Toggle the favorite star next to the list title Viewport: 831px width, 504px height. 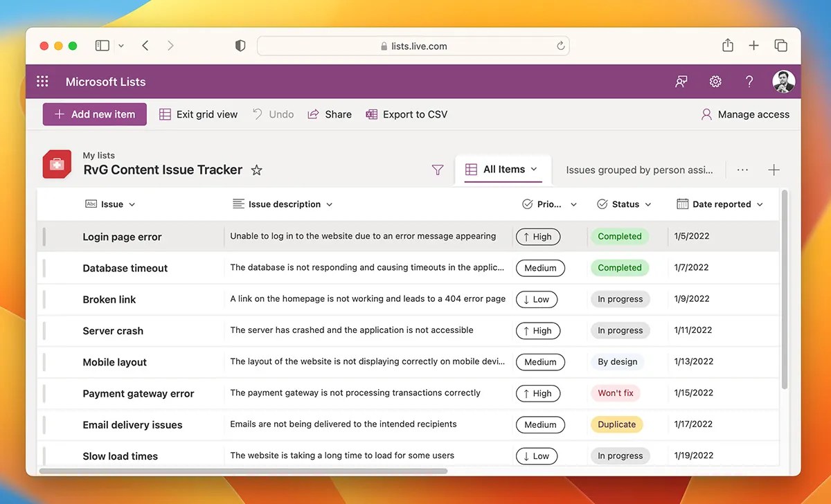pyautogui.click(x=256, y=170)
